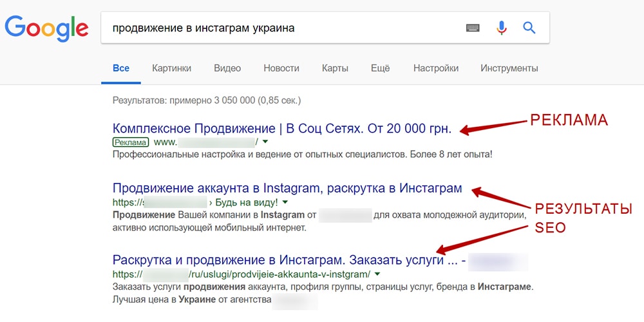Open Инструменты search tools

pyautogui.click(x=509, y=68)
